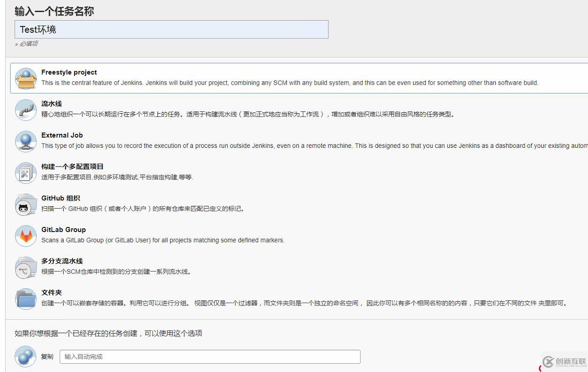Viewport: 588px width, 372px height.
Task: Click the 如果你想根据一个已经存在的任务创建 text
Action: (x=108, y=333)
